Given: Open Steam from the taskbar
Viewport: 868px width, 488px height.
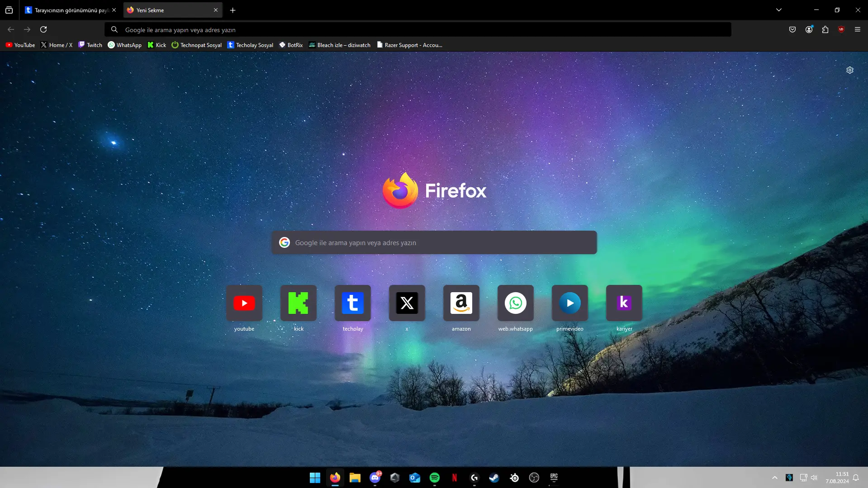Looking at the screenshot, I should pos(494,478).
